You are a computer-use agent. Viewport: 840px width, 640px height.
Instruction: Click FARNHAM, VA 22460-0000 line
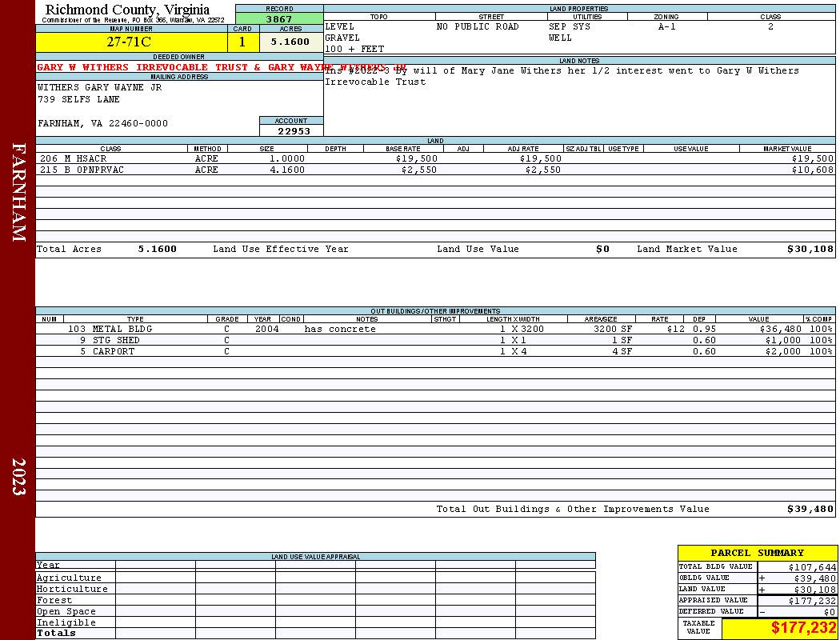[x=103, y=123]
